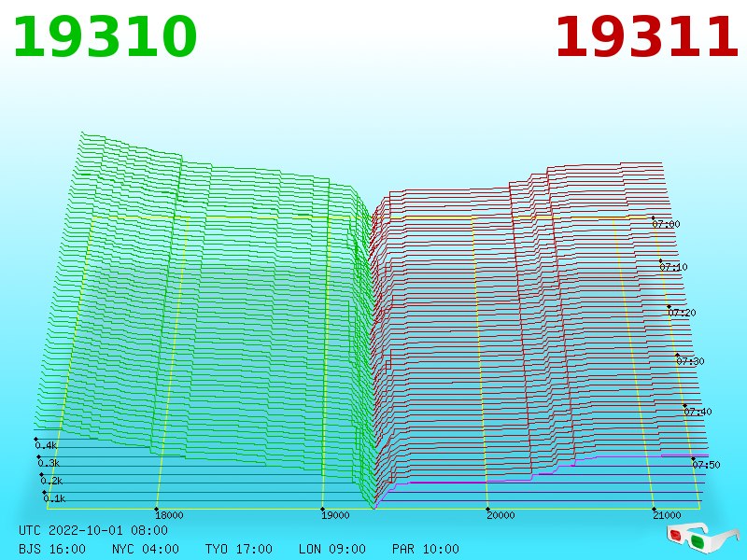Image resolution: width=747 pixels, height=560 pixels.
Task: Select the 21000 price axis label
Action: click(667, 515)
